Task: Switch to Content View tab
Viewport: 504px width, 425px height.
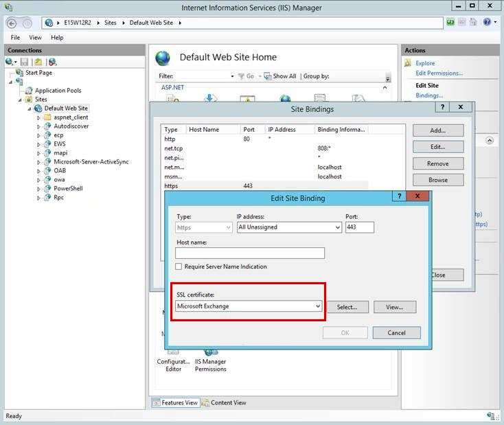Action: click(x=224, y=402)
